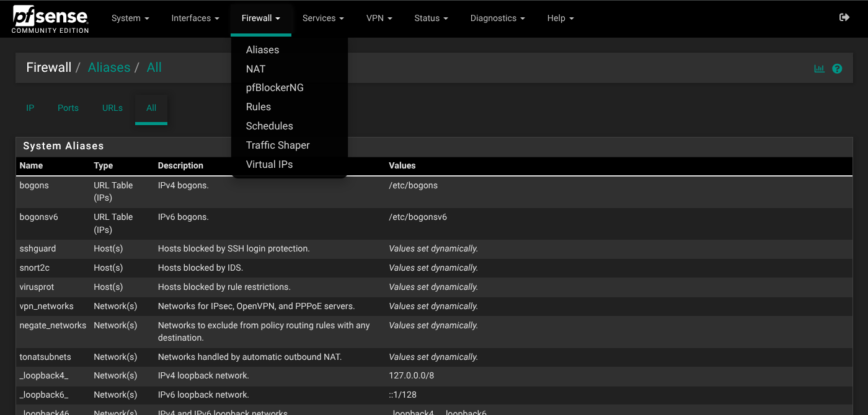Click 'IPv4 loopback network.' description
The width and height of the screenshot is (868, 415).
(x=204, y=376)
